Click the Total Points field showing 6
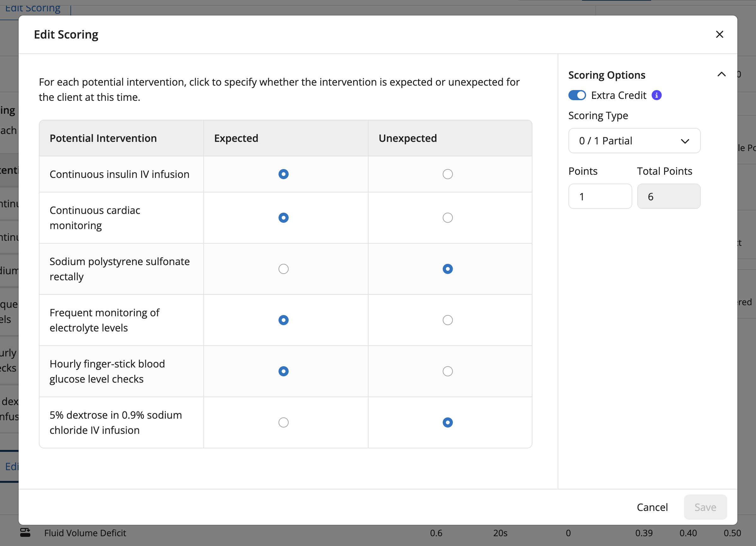Screen dimensions: 756x546 click(669, 197)
